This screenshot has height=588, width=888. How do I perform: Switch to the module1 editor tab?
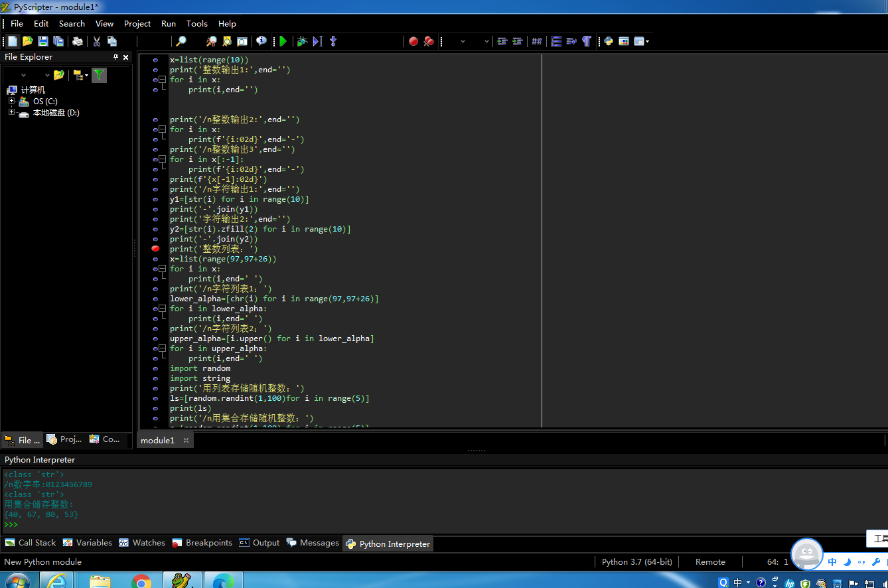157,440
